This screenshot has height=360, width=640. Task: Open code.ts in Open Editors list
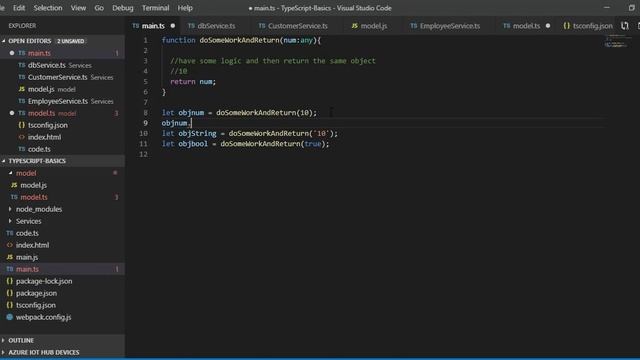pos(62,149)
